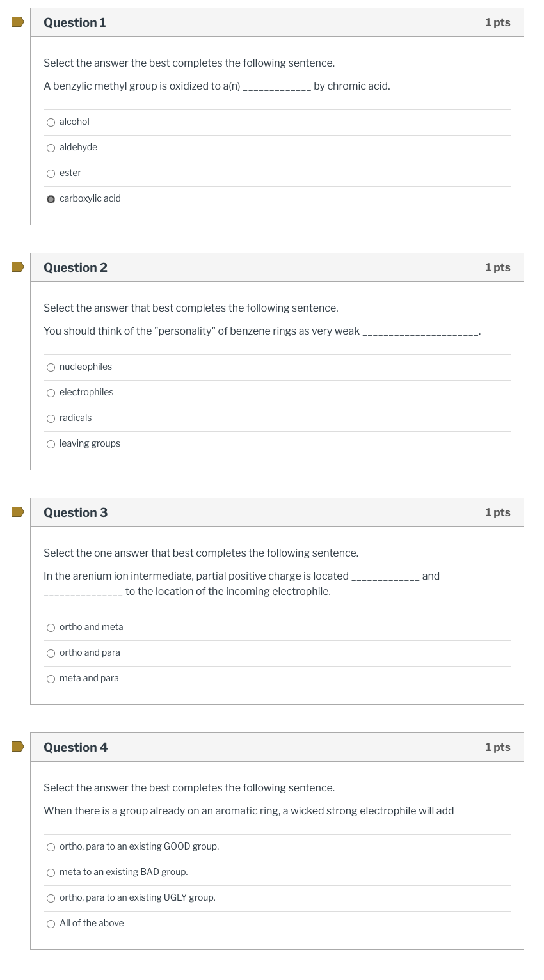Click the Question 3 header bar
544x980 pixels.
pos(276,512)
